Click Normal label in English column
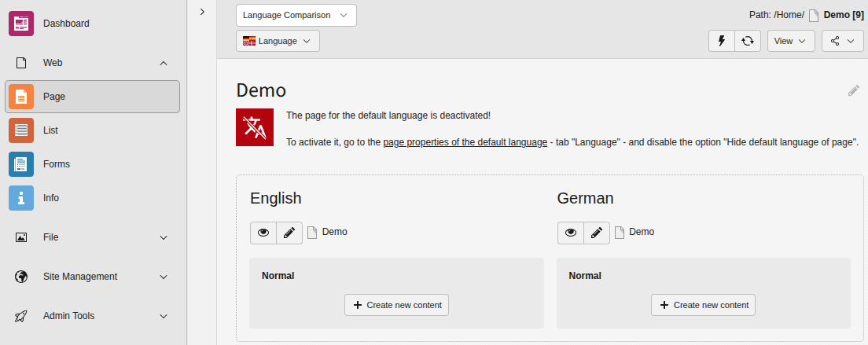Image resolution: width=868 pixels, height=345 pixels. [278, 276]
